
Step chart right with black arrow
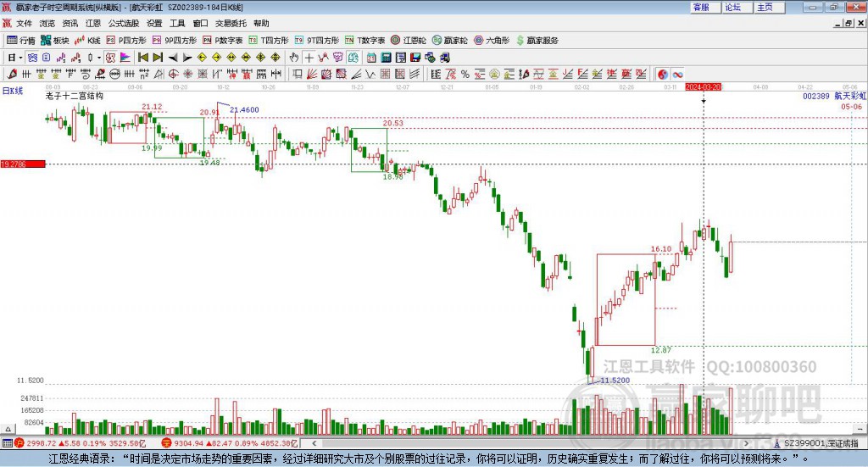(x=187, y=58)
